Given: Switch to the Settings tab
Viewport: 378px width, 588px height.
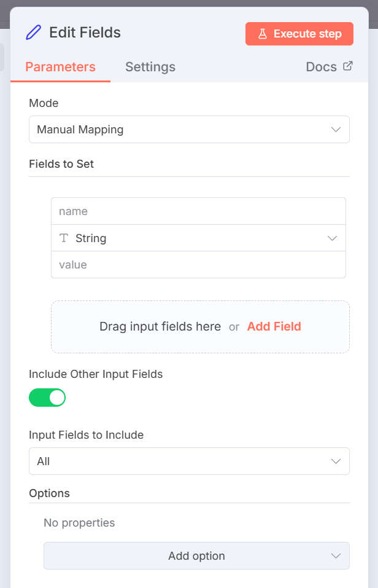Looking at the screenshot, I should coord(150,67).
